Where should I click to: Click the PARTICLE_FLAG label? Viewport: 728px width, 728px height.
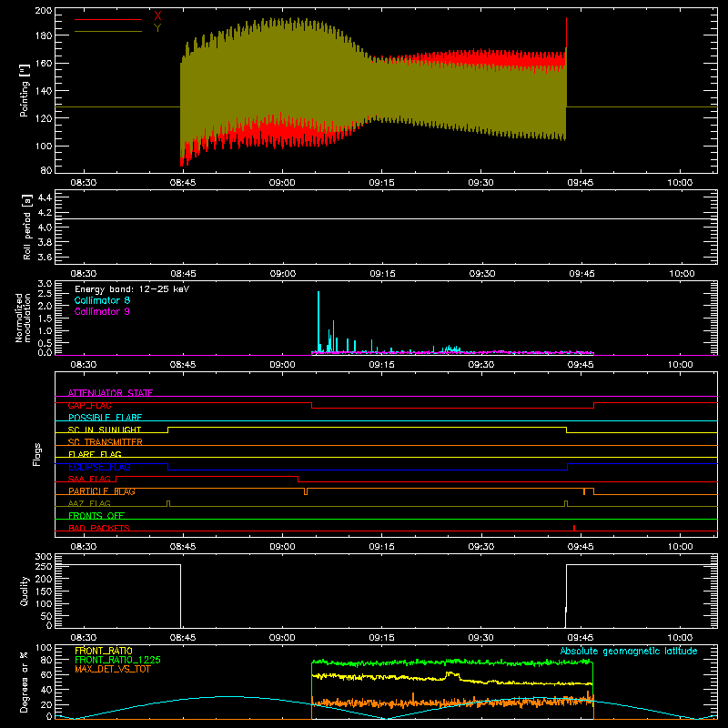(102, 491)
